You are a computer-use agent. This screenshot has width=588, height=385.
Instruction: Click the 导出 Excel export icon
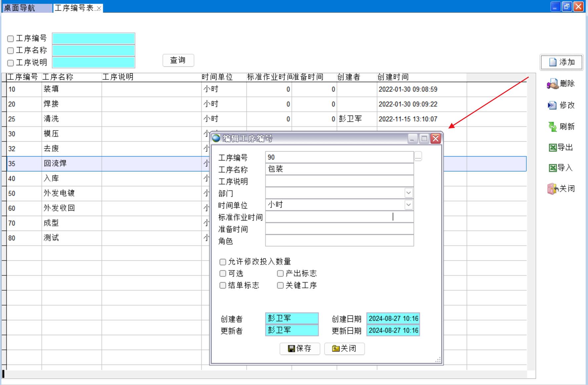(x=553, y=148)
